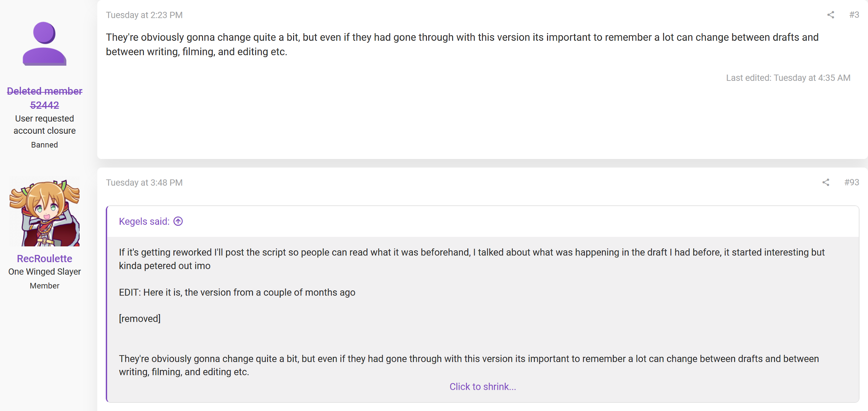Collapse the quote with Click to shrink
Viewport: 868px width, 411px height.
coord(483,386)
